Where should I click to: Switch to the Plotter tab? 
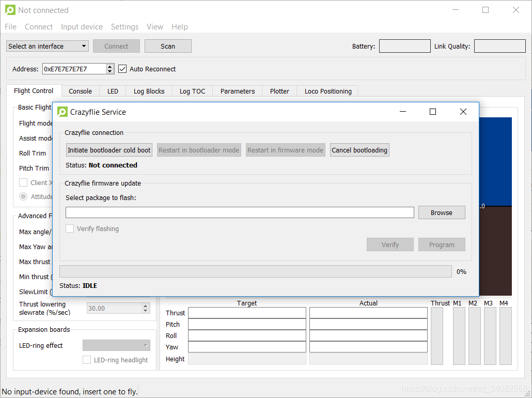point(279,91)
